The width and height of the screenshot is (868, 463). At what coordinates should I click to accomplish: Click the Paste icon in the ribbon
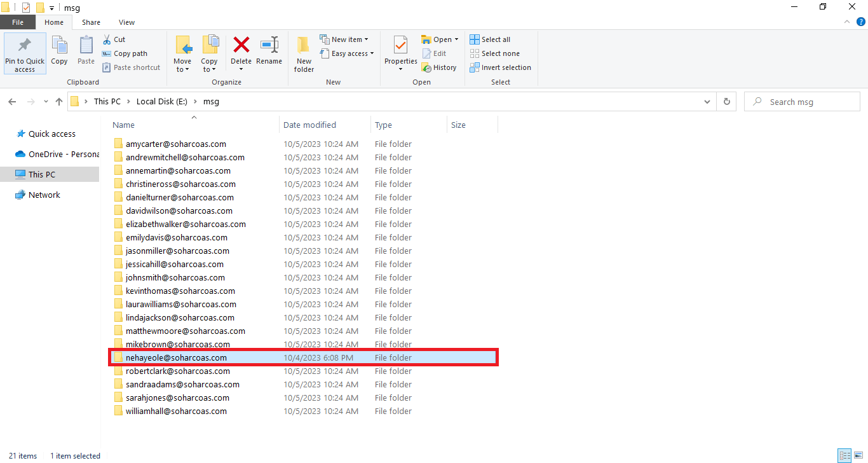pos(86,51)
